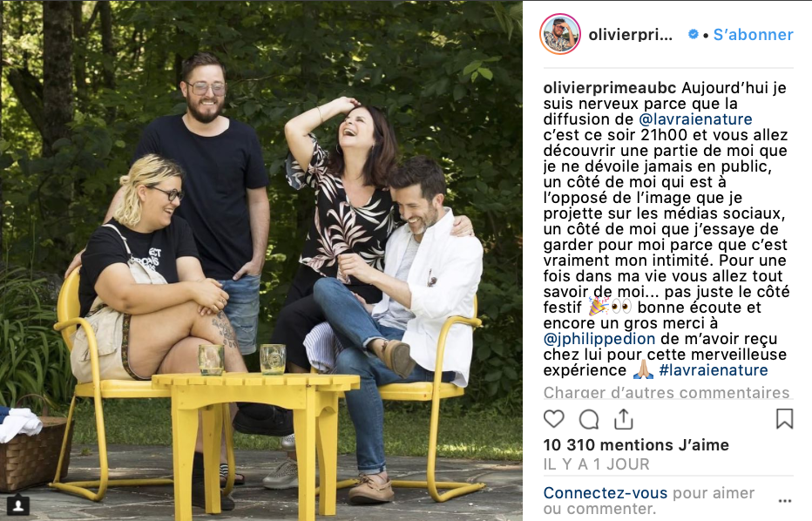Click the blue verified badge
Screen dimensions: 812x521
(x=693, y=34)
